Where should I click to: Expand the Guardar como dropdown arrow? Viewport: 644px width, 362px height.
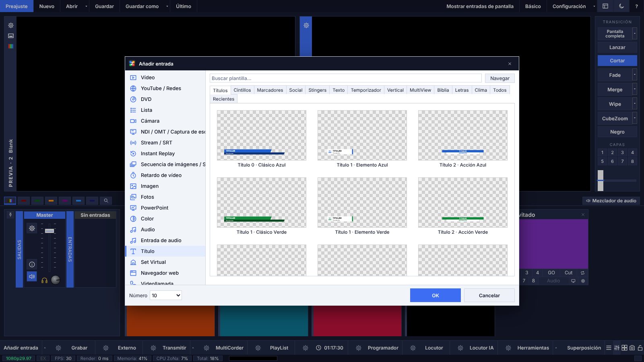tap(167, 6)
